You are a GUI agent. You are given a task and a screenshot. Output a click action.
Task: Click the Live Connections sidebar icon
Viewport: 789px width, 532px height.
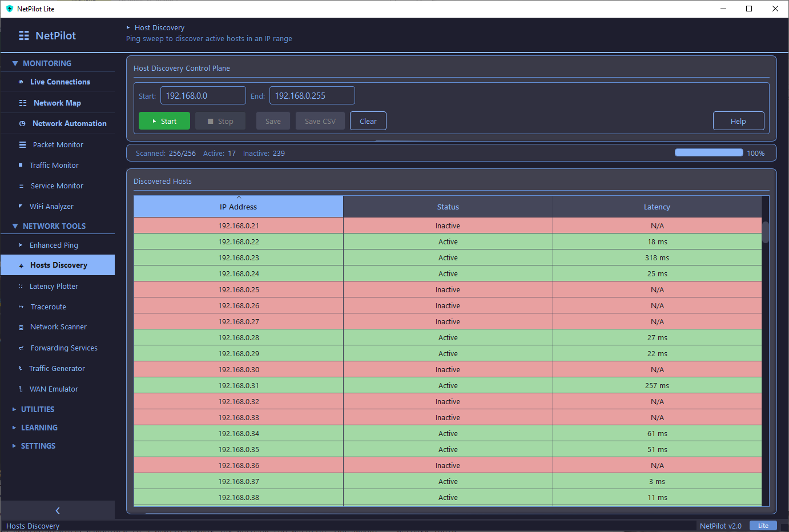tap(21, 82)
